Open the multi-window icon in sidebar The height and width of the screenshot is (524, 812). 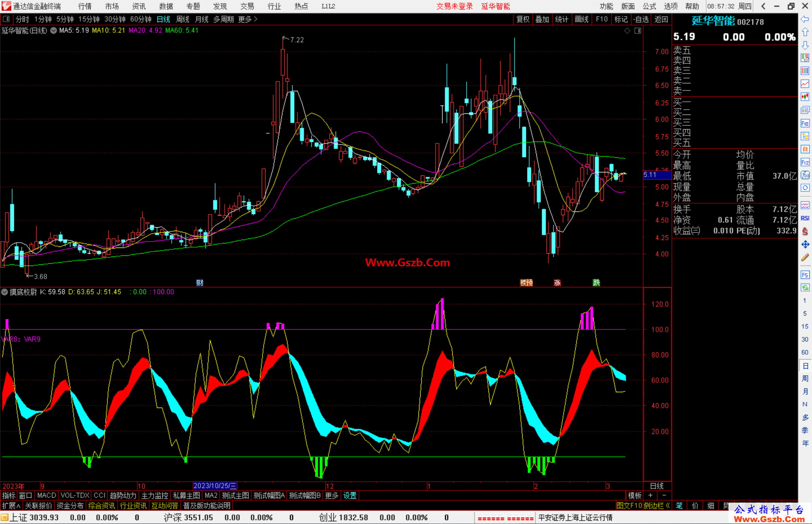805,110
